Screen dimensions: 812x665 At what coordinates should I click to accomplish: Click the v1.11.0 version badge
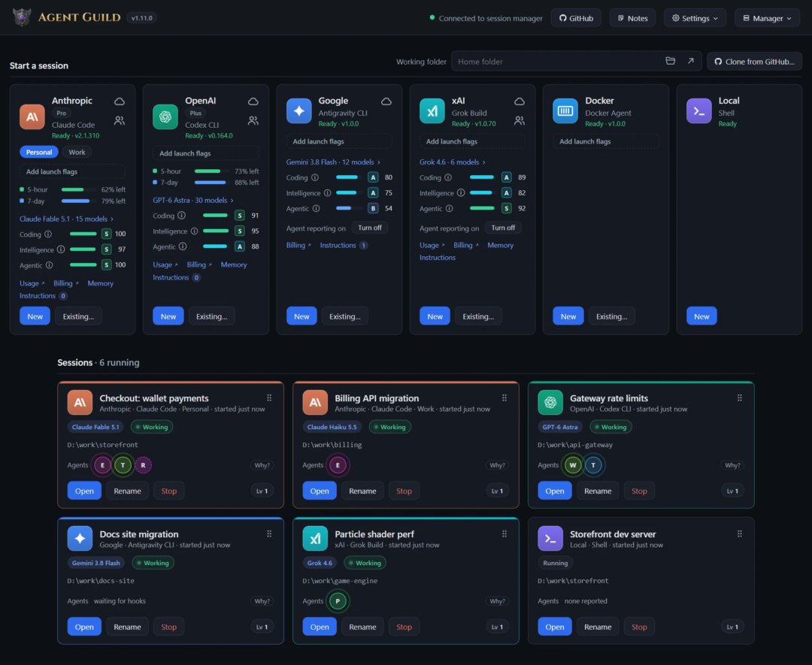[141, 17]
